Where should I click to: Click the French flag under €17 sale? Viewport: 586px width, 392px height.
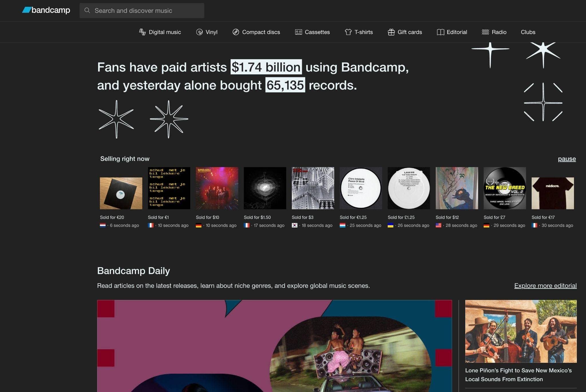(534, 225)
